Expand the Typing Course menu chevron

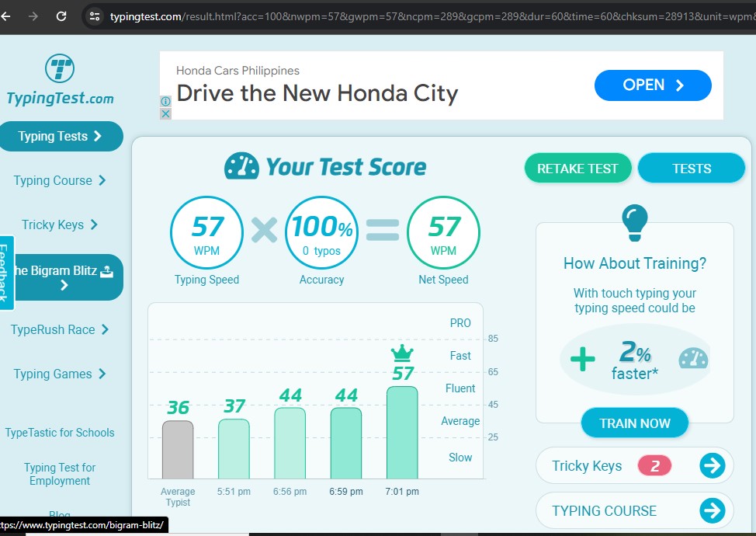pyautogui.click(x=102, y=180)
